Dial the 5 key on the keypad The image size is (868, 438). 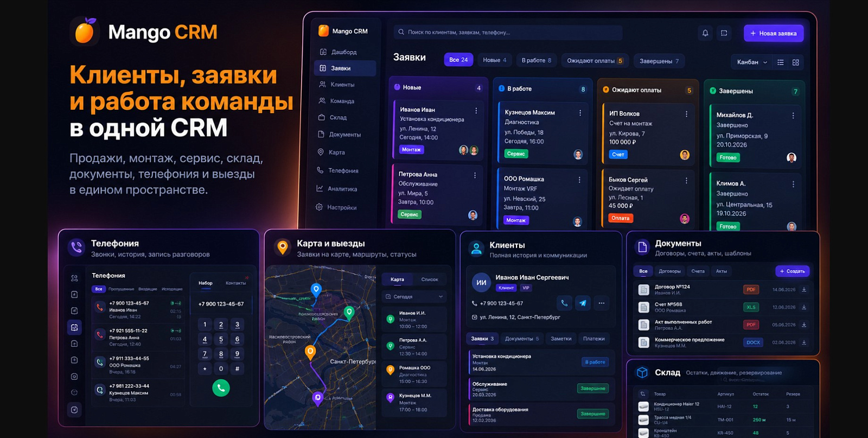coord(221,339)
